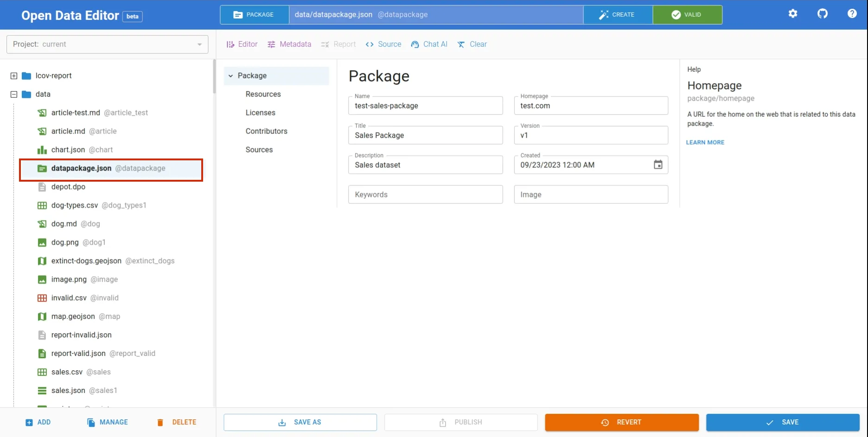Follow the Learn More link
The image size is (868, 437).
click(705, 142)
